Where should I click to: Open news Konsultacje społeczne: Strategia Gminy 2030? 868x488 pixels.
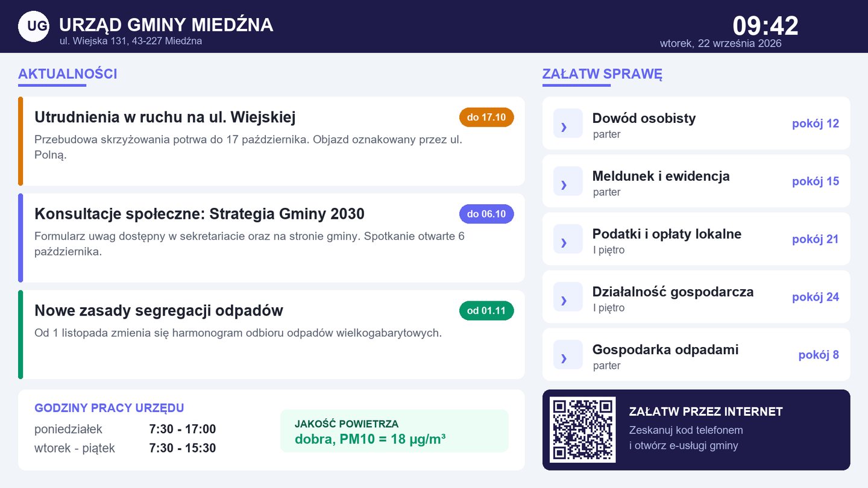200,214
